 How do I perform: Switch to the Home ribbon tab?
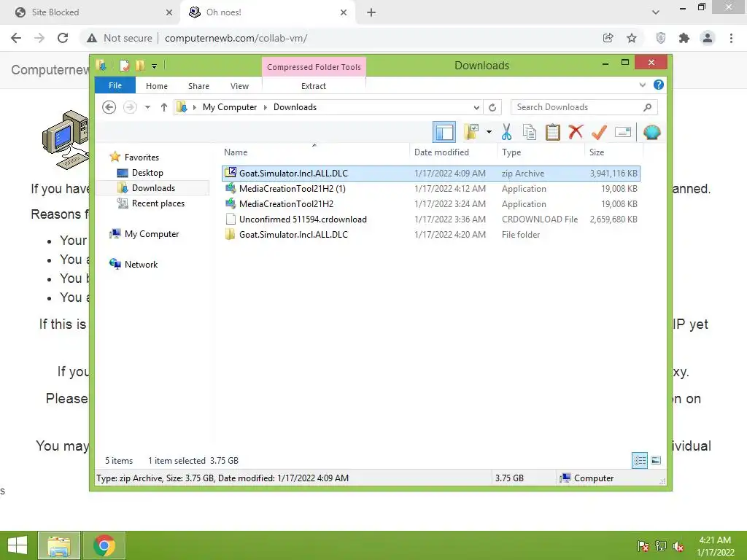coord(157,86)
